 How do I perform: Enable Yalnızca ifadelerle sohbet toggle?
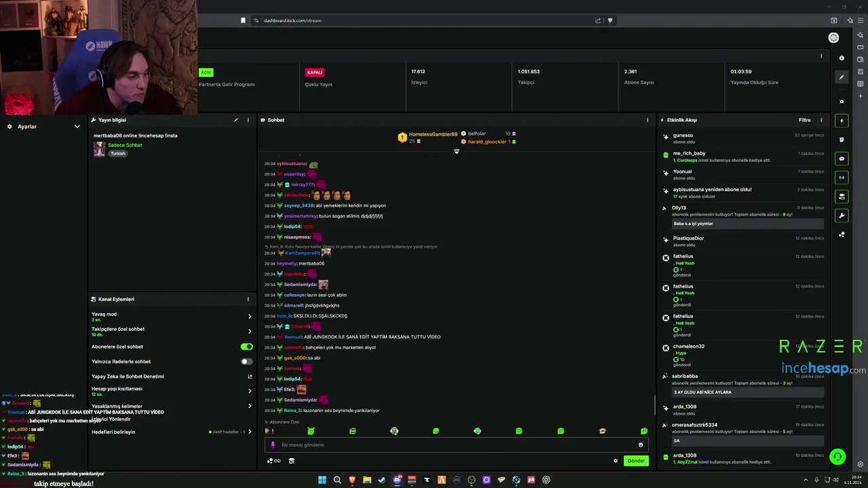pyautogui.click(x=247, y=361)
